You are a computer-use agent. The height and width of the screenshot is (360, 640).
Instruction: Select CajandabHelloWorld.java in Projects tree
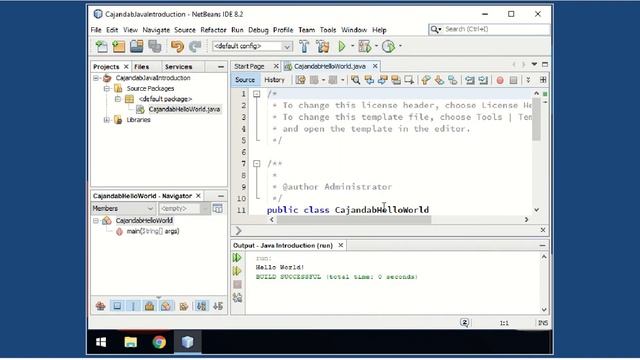[x=184, y=109]
